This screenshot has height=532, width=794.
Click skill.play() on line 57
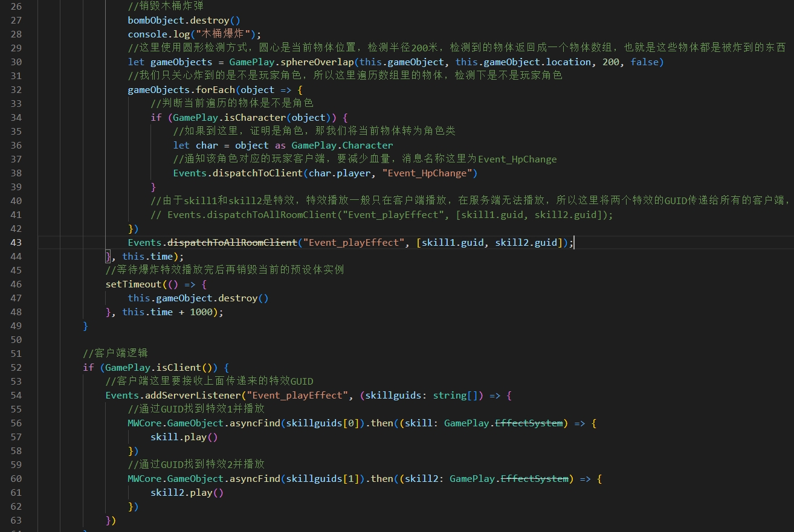184,437
